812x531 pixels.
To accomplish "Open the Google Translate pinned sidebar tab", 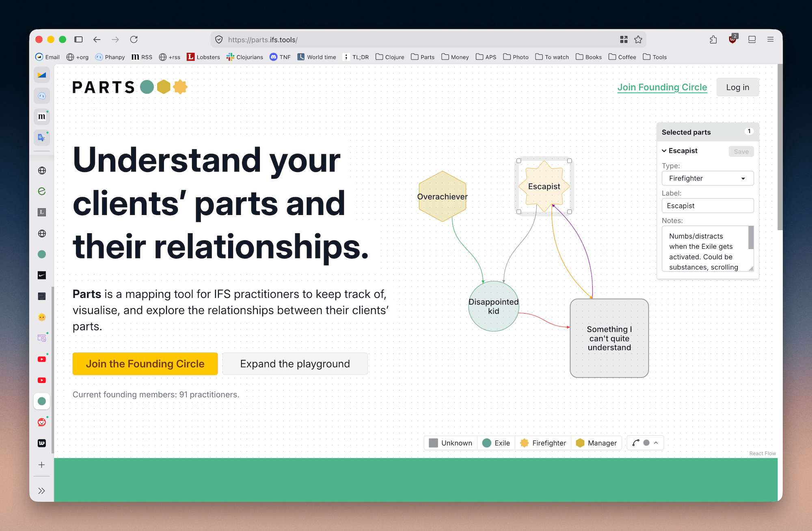I will (x=42, y=138).
